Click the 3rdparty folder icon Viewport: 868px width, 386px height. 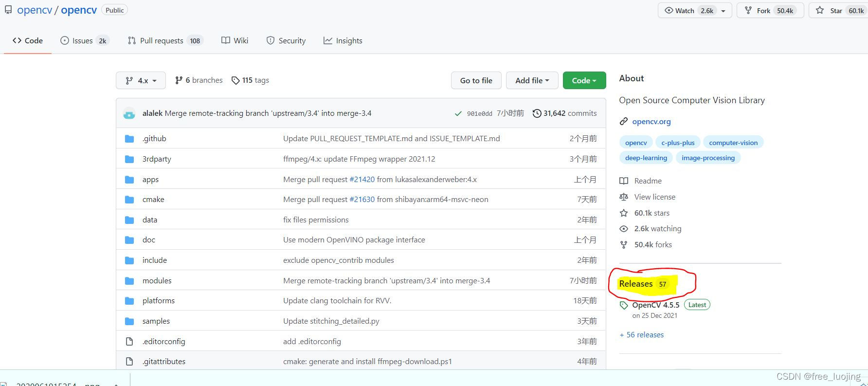[129, 159]
